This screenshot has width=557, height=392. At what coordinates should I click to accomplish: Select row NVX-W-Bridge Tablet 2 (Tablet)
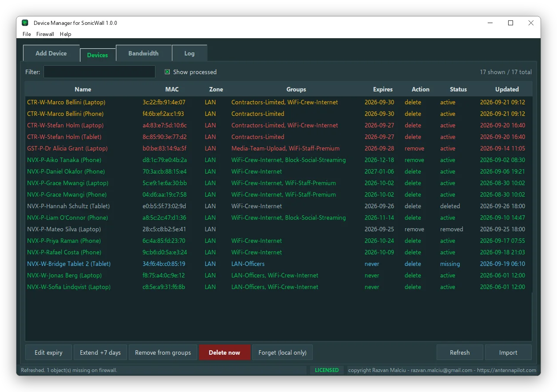point(278,264)
